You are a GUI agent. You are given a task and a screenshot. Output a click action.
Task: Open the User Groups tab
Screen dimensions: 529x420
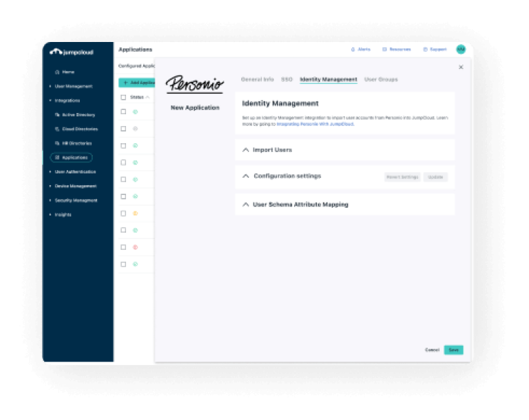coord(381,79)
